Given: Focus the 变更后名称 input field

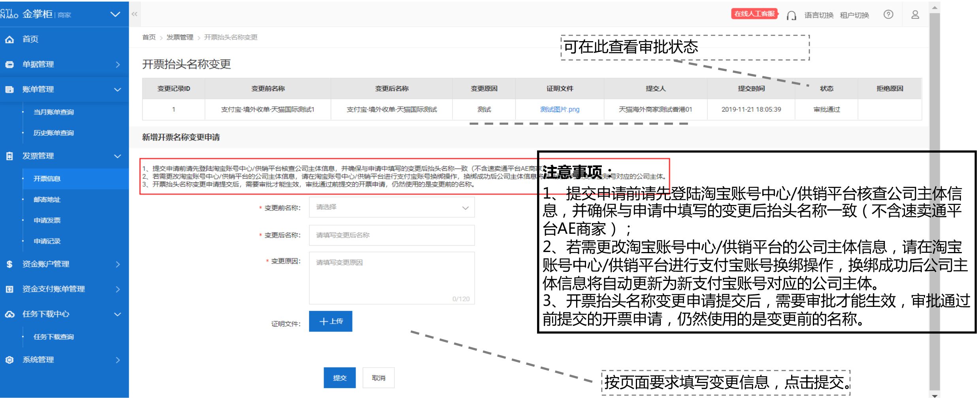Looking at the screenshot, I should pos(392,235).
